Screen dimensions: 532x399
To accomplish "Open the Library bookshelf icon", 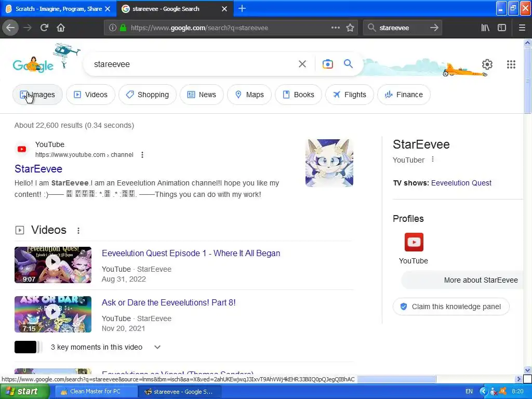I will [x=485, y=28].
